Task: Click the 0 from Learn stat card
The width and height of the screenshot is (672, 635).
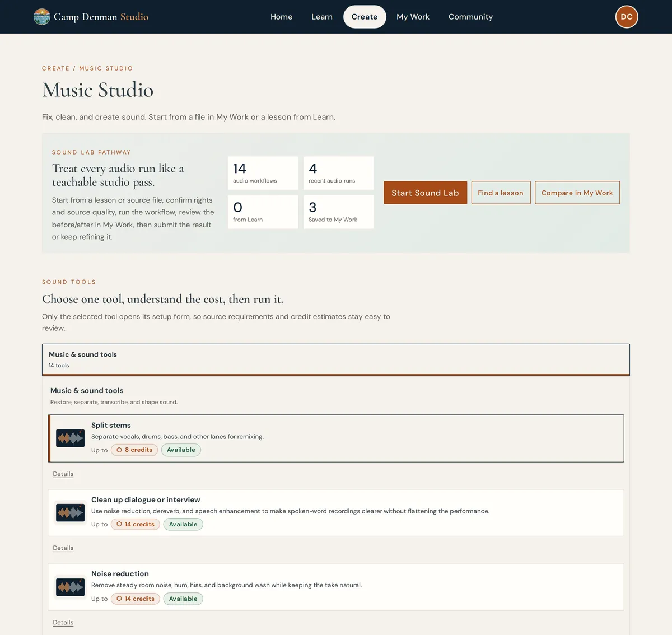Action: pyautogui.click(x=263, y=212)
